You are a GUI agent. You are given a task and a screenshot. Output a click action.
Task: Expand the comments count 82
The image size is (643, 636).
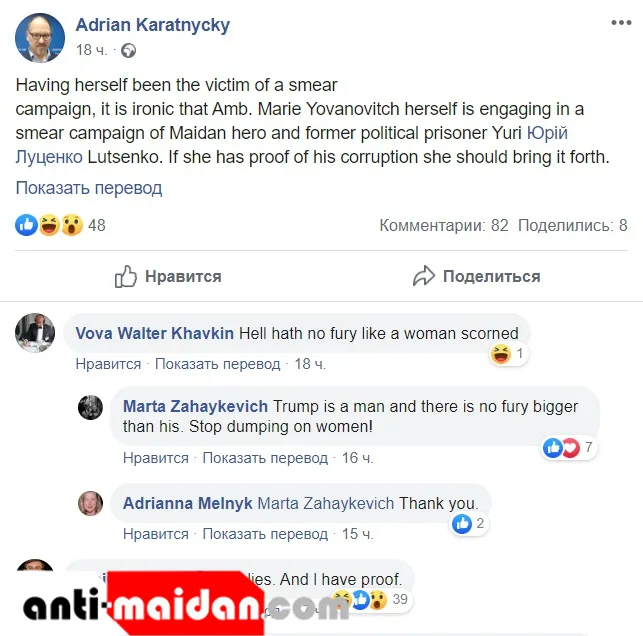click(444, 225)
